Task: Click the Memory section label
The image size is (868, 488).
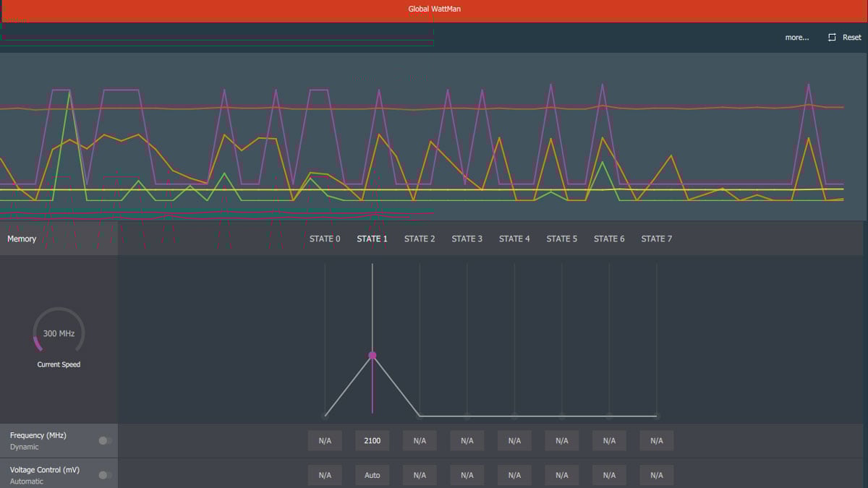Action: pyautogui.click(x=22, y=239)
